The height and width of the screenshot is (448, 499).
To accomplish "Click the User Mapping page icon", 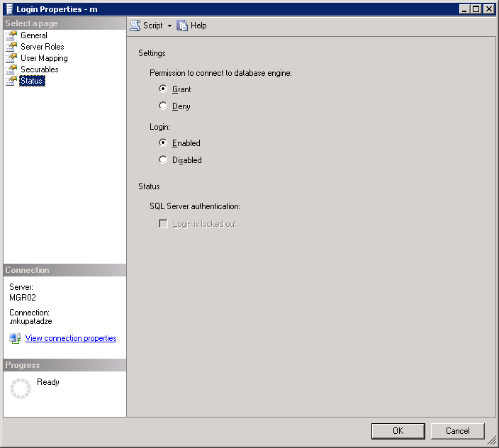I will pyautogui.click(x=11, y=58).
